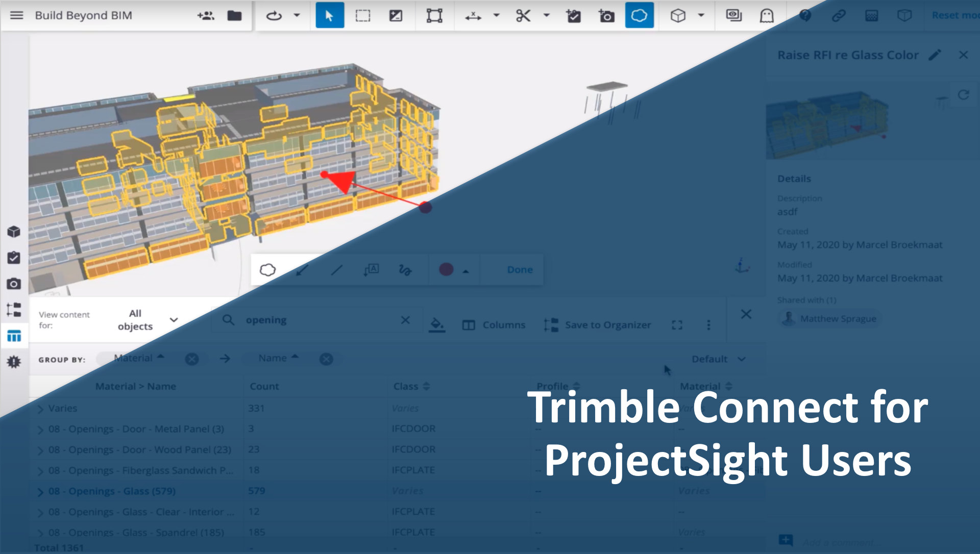The image size is (980, 554).
Task: Open the ToDos clipboard panel in sidebar
Action: coord(14,258)
